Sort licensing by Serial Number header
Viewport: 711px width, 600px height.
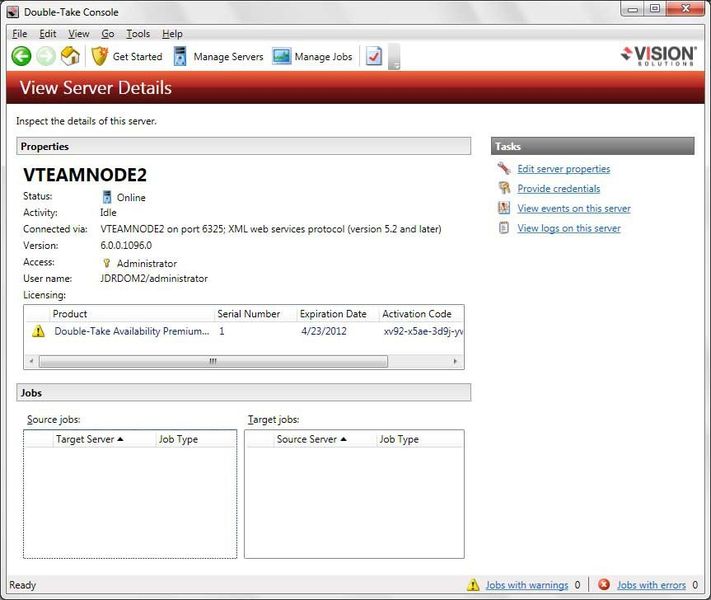tap(255, 314)
